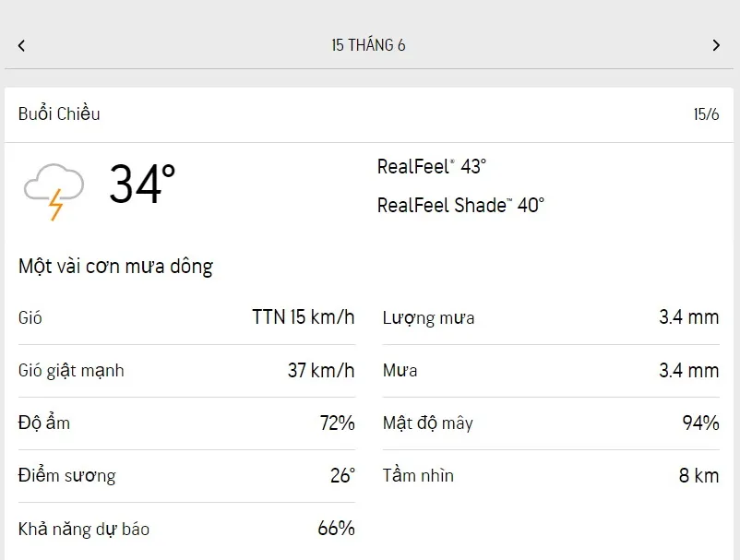Click the Một vài cơn mưa dông description
This screenshot has height=560, width=740.
coord(115,267)
